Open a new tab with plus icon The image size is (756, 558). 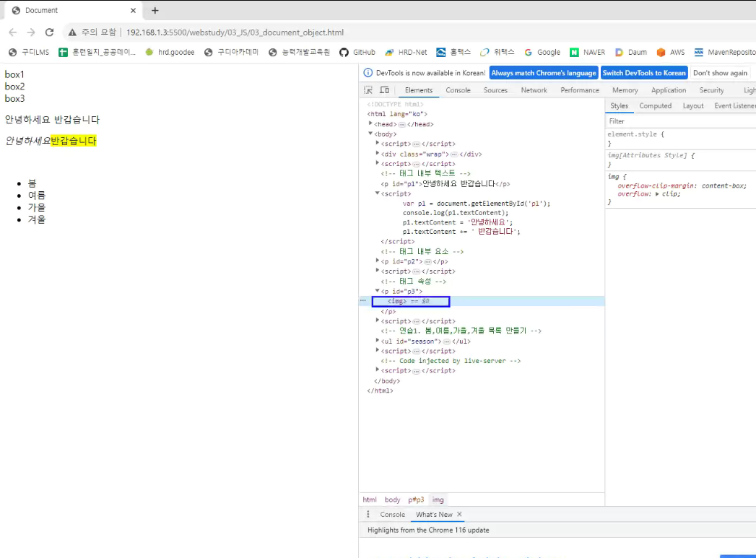click(155, 10)
